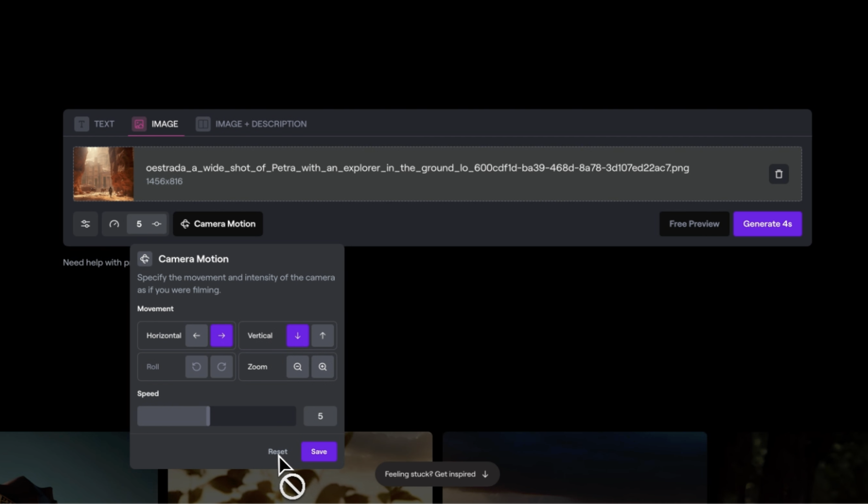This screenshot has width=868, height=504.
Task: Toggle roll counterclockwise icon
Action: (196, 367)
